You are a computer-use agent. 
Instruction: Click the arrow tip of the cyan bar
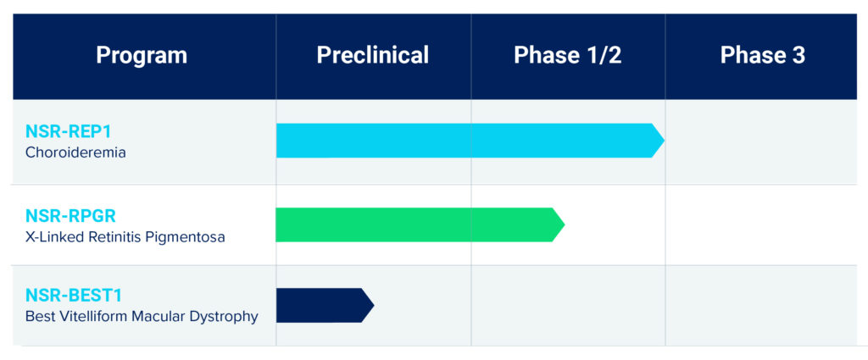tap(657, 141)
